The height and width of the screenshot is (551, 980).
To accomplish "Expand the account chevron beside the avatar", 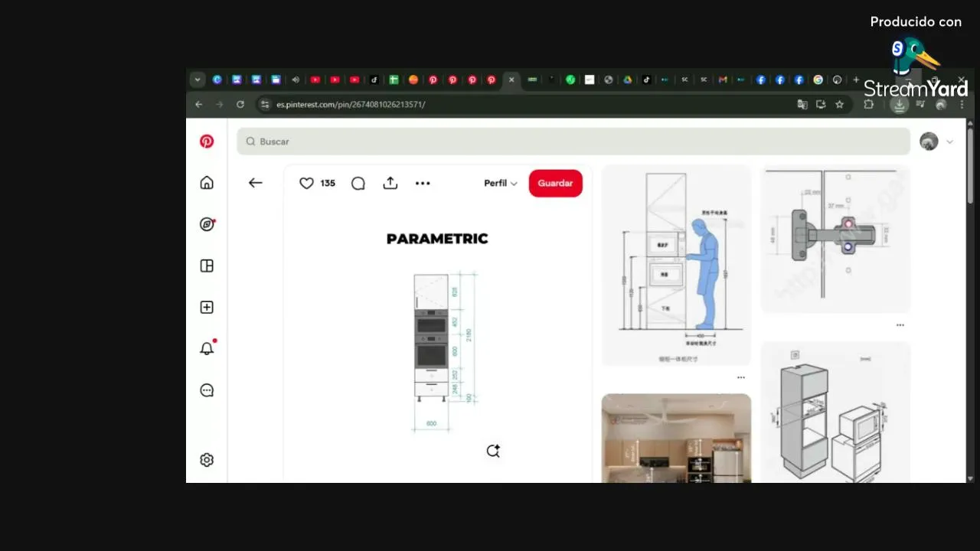I will (x=950, y=142).
